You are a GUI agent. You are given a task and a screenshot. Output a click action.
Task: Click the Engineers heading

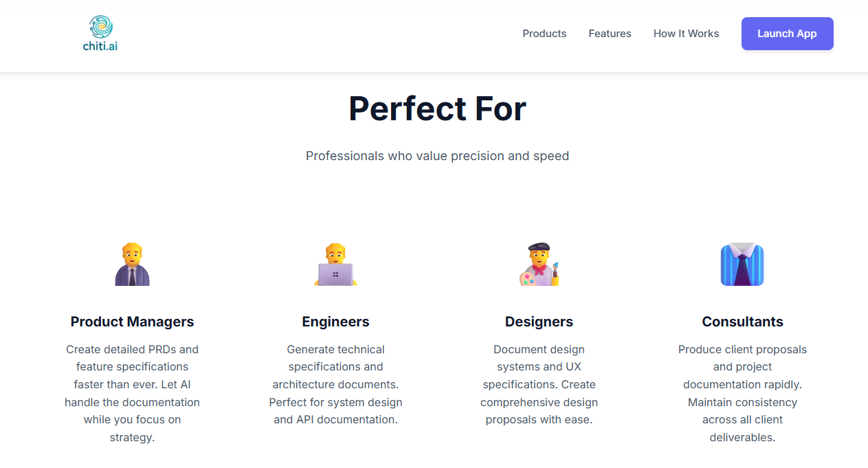pos(335,321)
